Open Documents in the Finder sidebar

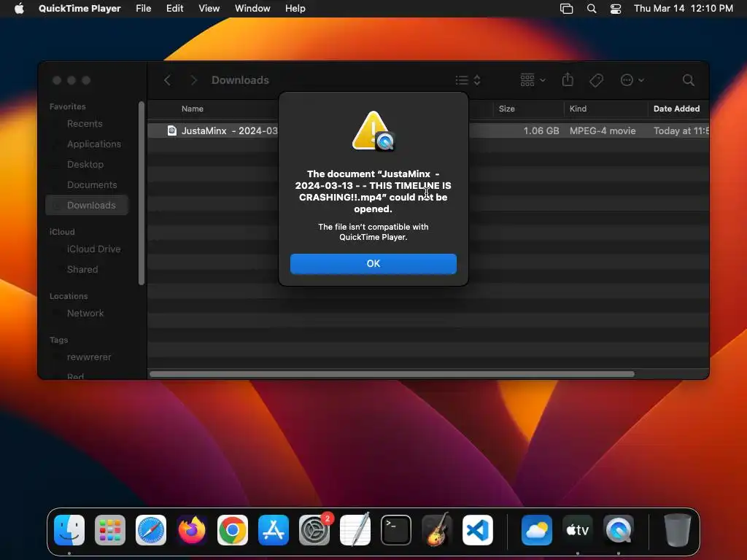coord(91,184)
